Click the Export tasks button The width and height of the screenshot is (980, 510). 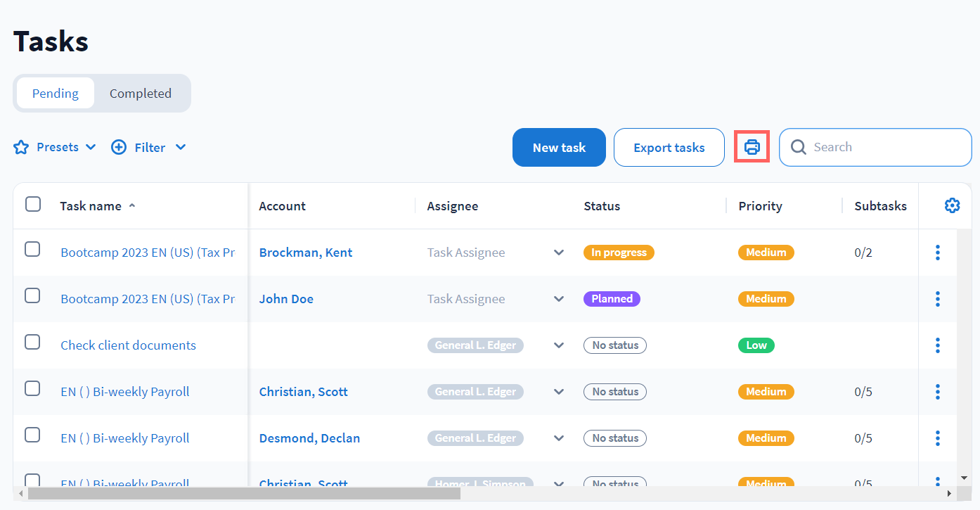(669, 148)
